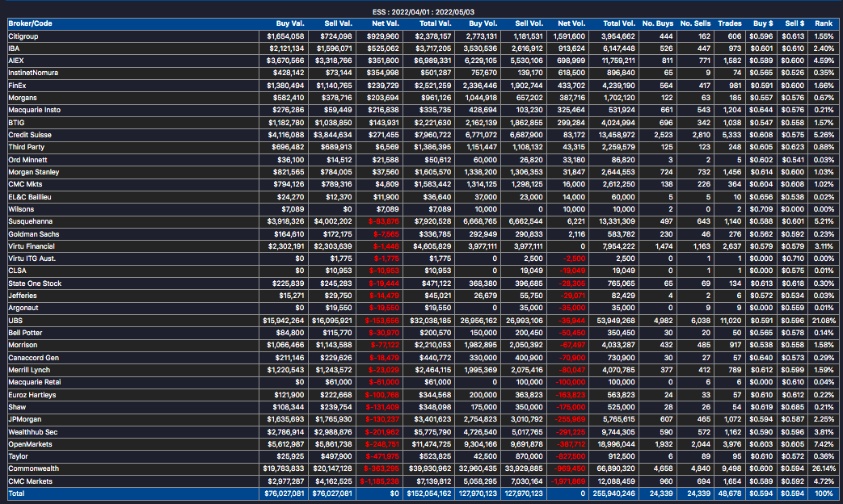Select the Canaccord Gen broker name
This screenshot has height=504, width=843.
33,357
